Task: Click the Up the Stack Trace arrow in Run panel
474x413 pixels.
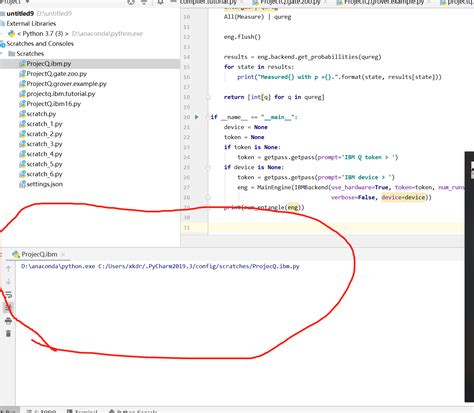Action: click(8, 268)
